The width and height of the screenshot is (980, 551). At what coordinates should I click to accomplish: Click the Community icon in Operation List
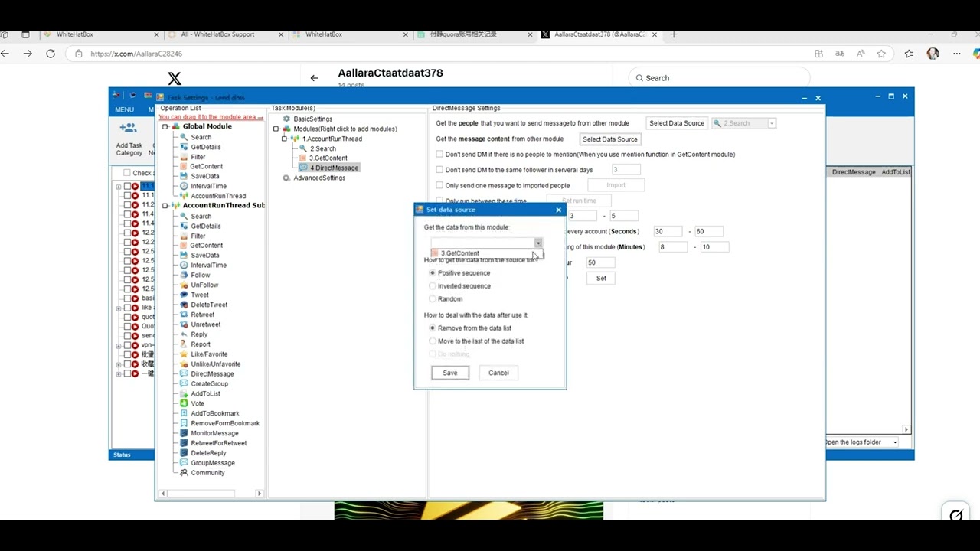[184, 473]
